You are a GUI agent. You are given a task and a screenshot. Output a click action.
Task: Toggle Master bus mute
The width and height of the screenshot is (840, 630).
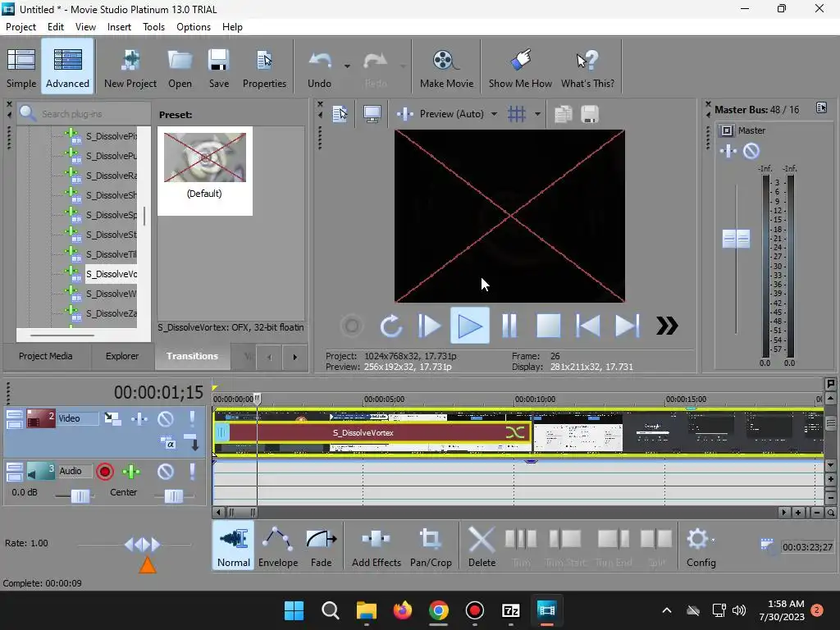click(751, 151)
